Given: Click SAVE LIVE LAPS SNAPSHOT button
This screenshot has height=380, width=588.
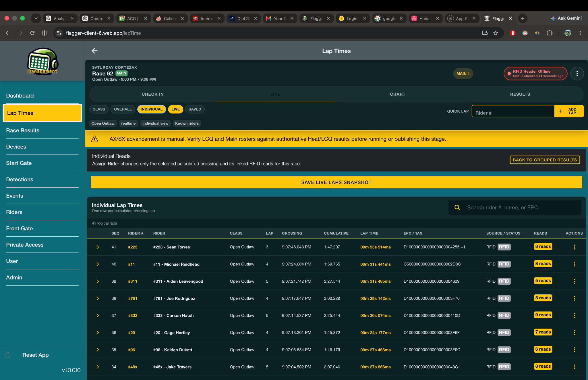Looking at the screenshot, I should pos(336,182).
